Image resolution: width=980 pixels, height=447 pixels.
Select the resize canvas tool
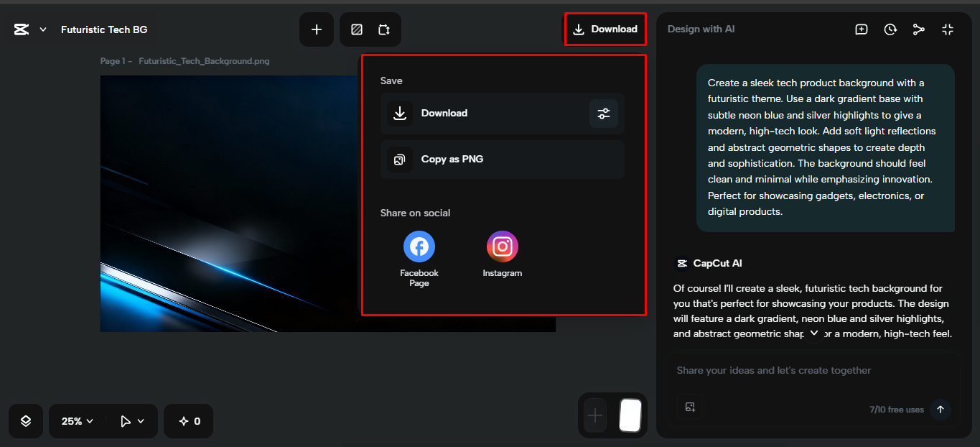383,29
